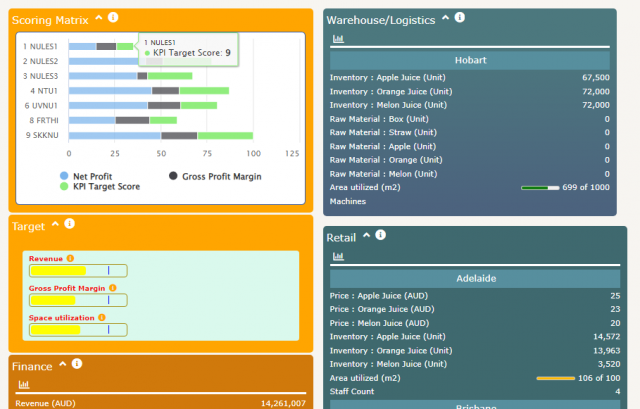Click the Gross Profit Margin info icon

[x=113, y=288]
